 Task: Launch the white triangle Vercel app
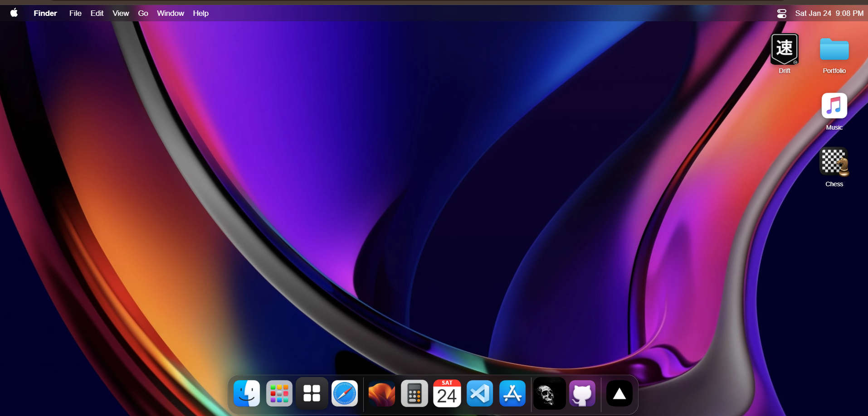click(620, 393)
